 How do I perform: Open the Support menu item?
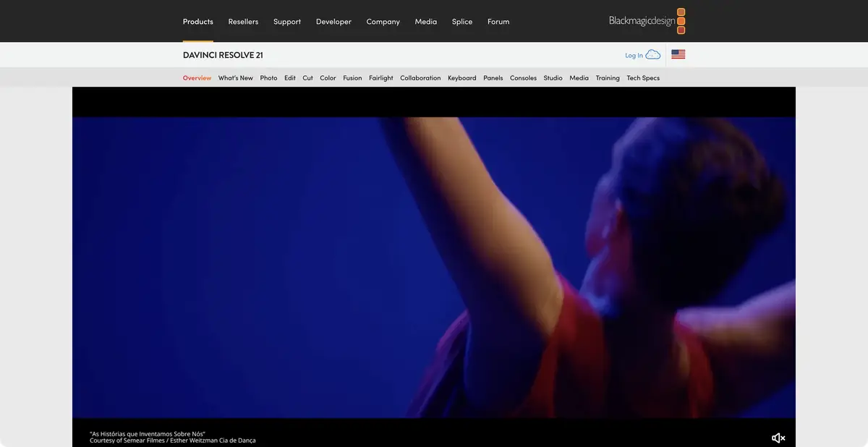point(287,22)
